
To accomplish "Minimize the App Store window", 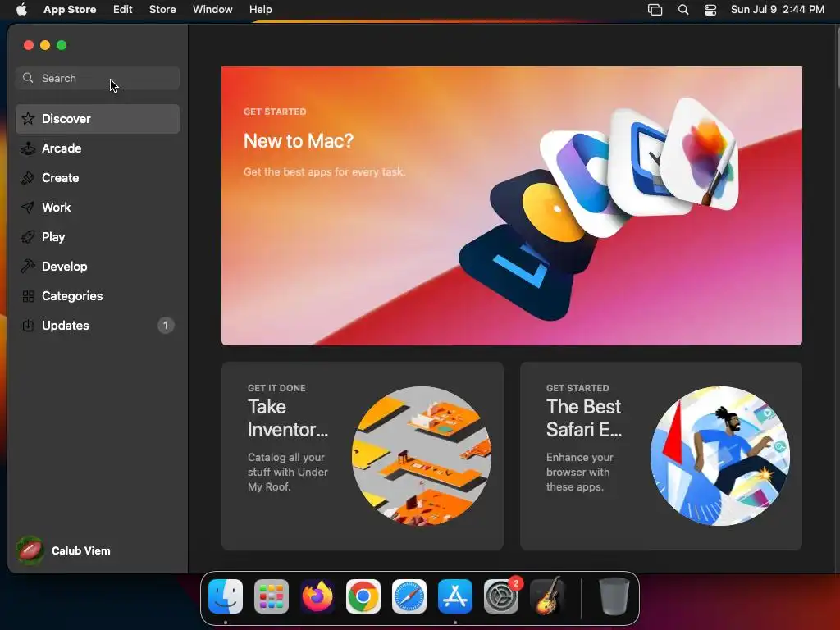I will pyautogui.click(x=45, y=45).
